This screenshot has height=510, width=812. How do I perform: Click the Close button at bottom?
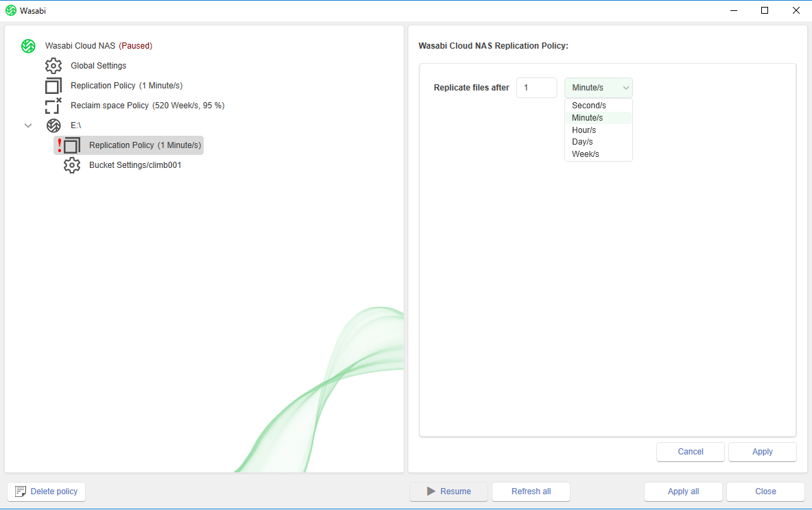point(765,492)
